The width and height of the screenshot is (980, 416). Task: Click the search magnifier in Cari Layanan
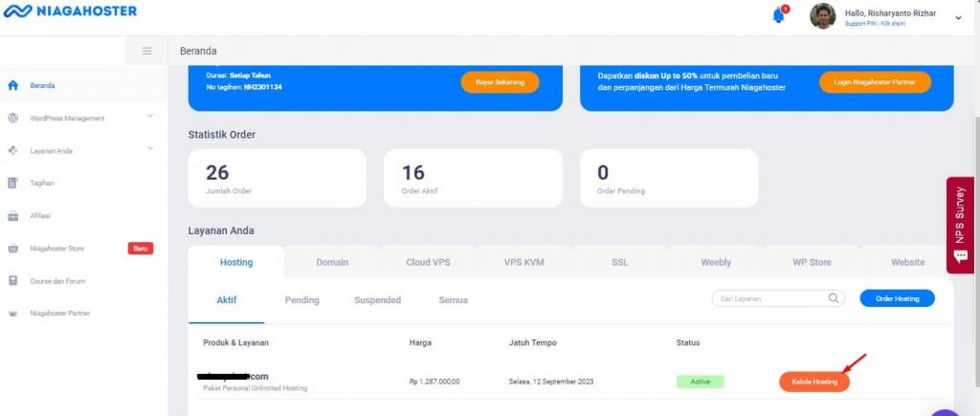click(x=834, y=298)
